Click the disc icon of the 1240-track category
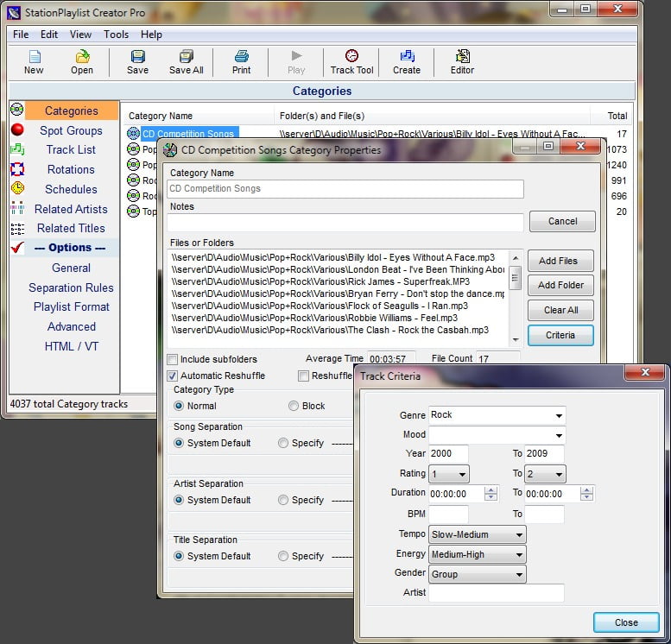The height and width of the screenshot is (644, 671). 134,164
